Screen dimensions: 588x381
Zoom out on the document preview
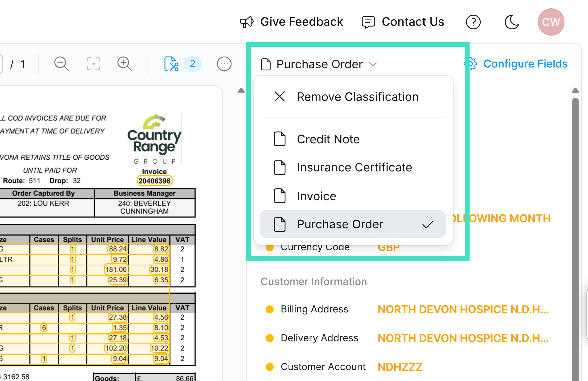61,64
